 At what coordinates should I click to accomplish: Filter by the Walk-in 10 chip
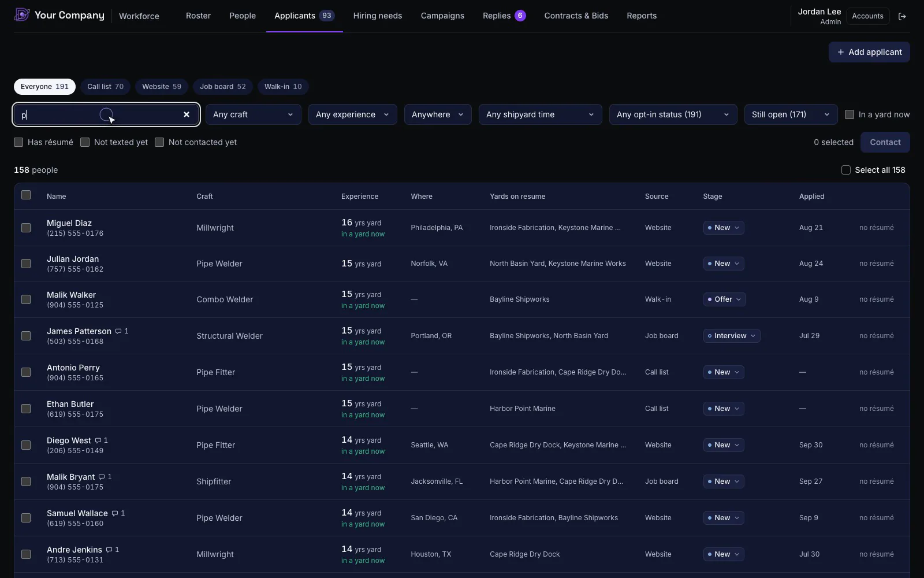(283, 87)
